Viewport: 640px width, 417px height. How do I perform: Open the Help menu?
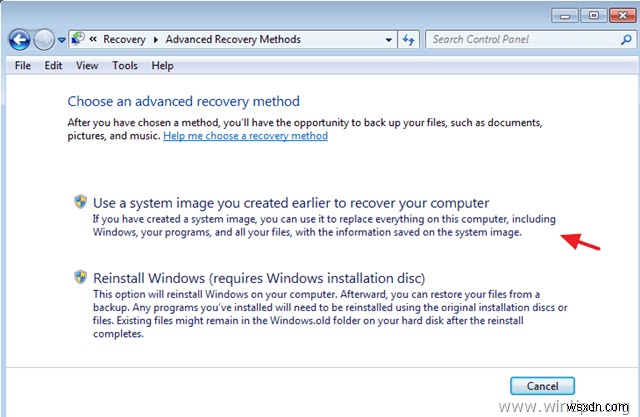tap(162, 66)
